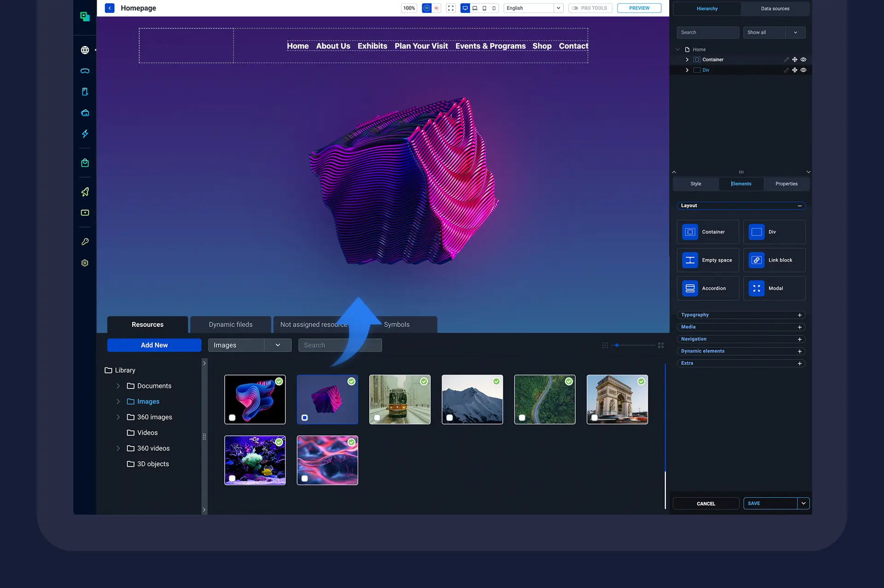Open the Symbols tab
This screenshot has width=884, height=588.
[x=397, y=325]
